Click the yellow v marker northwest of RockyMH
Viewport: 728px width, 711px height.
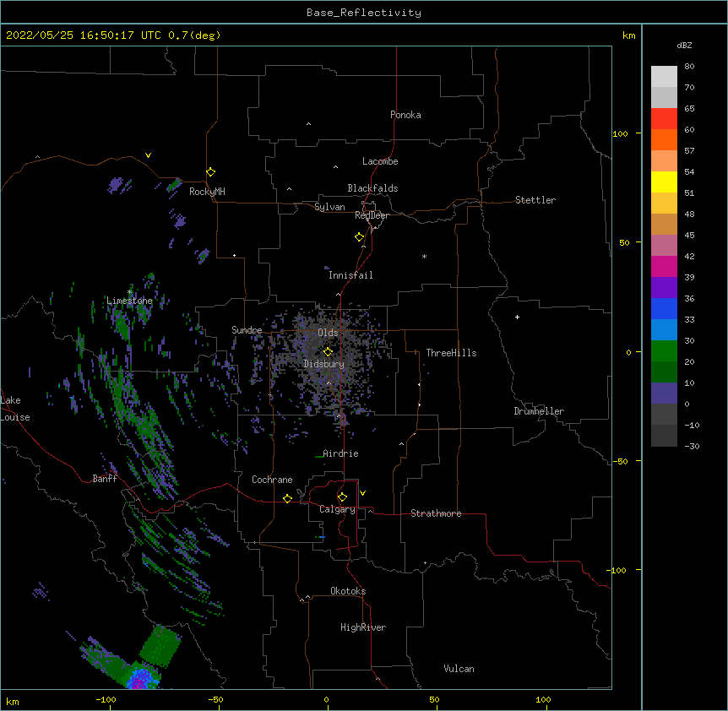pos(148,155)
